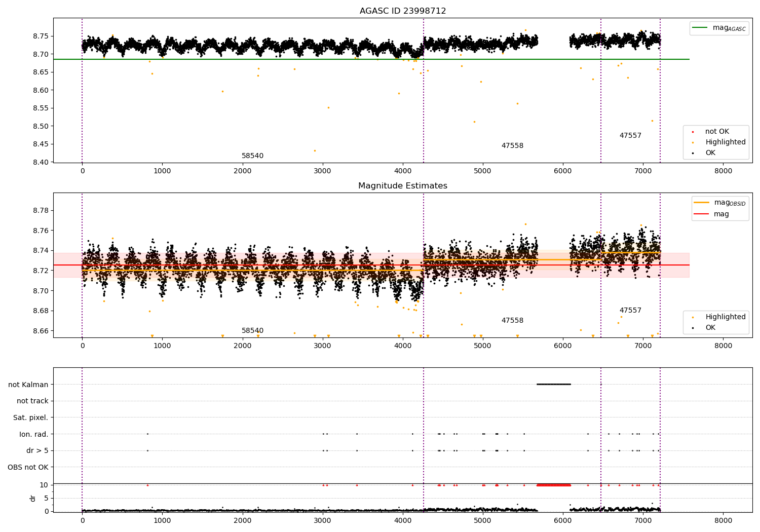Click the 'dr' y-axis label

click(33, 498)
